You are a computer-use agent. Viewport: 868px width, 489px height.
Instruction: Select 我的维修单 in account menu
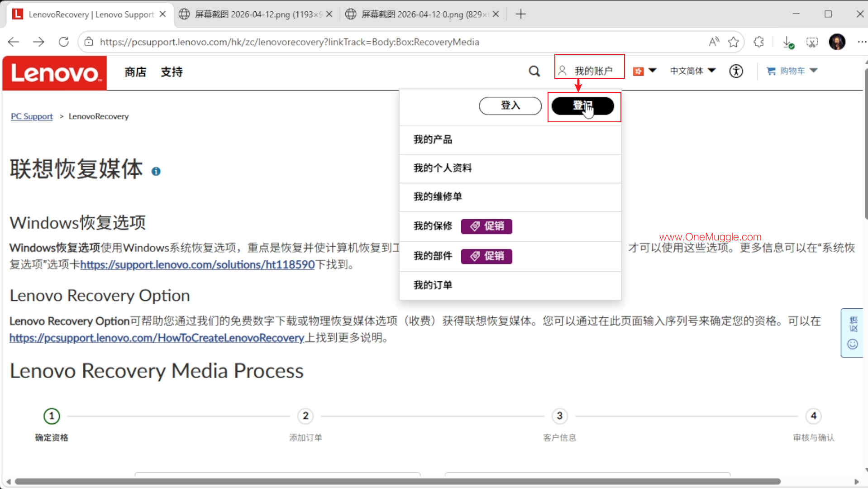510,197
